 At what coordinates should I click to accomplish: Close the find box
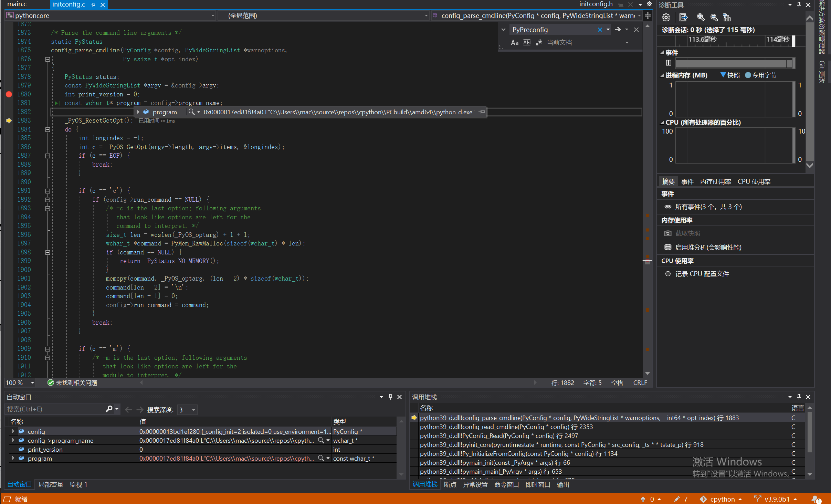click(x=636, y=30)
